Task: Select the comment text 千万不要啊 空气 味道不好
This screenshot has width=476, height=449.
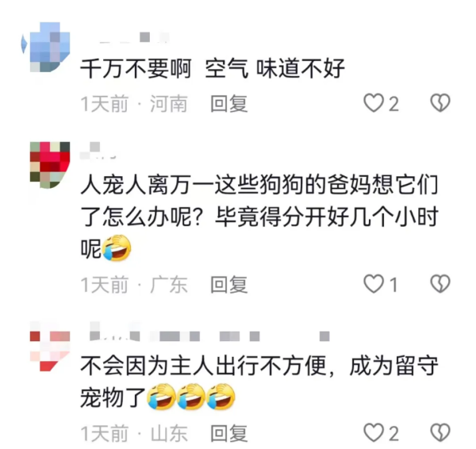Action: point(212,68)
